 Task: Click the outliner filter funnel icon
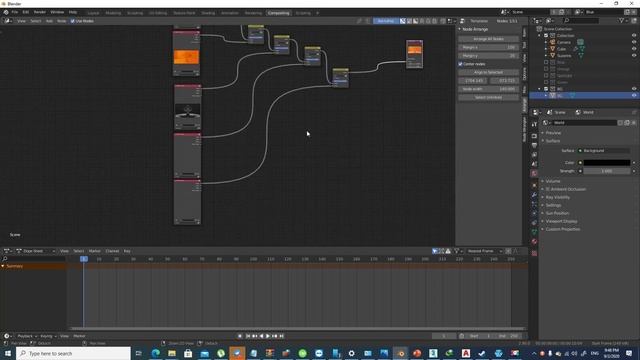[621, 20]
